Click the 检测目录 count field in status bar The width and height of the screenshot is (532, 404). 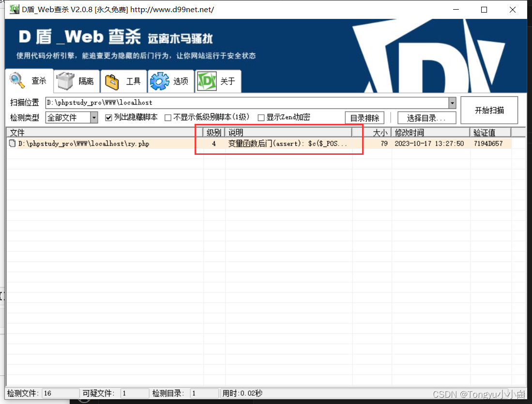click(204, 393)
